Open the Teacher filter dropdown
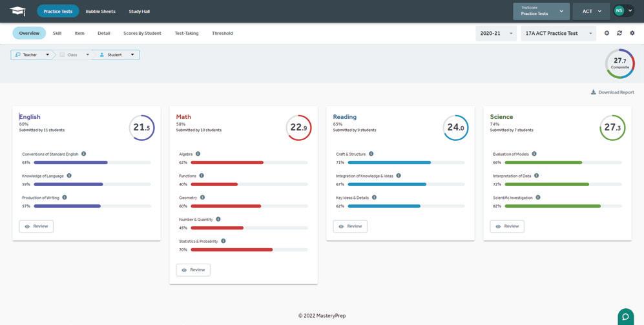The height and width of the screenshot is (325, 644). coord(32,55)
